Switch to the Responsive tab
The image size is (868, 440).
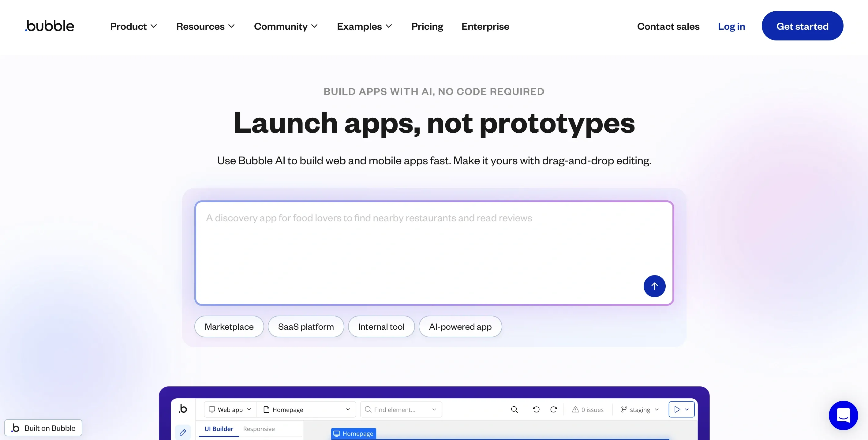259,429
